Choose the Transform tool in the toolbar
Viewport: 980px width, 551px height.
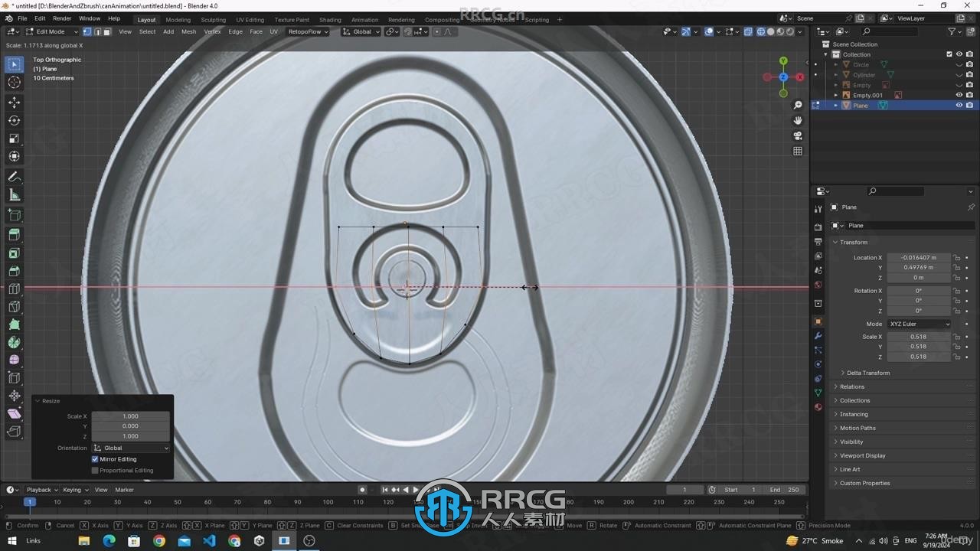[x=14, y=156]
